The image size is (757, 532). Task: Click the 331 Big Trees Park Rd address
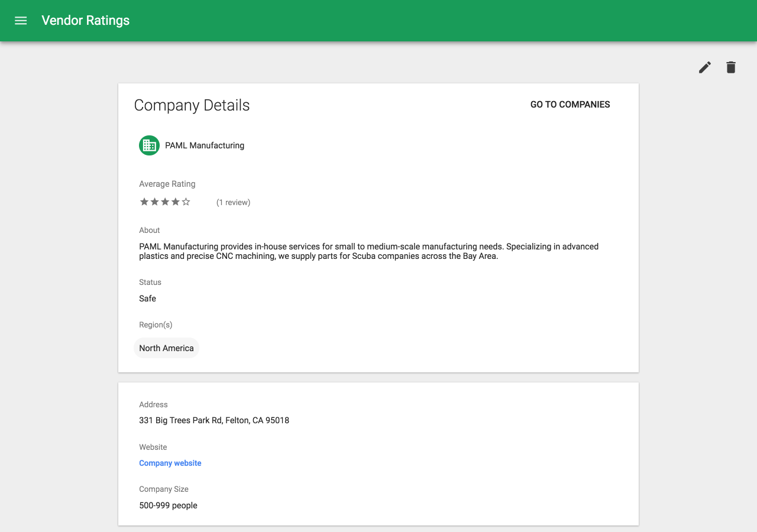[x=214, y=421]
